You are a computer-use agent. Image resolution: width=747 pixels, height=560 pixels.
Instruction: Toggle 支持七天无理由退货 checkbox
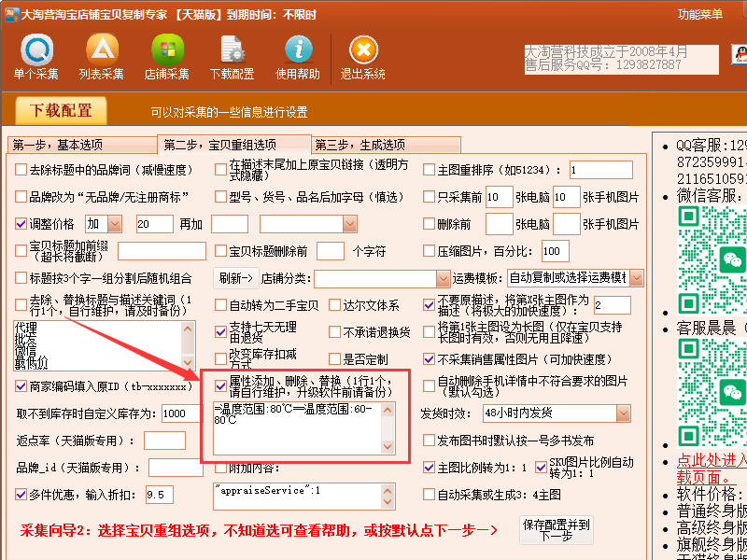tap(220, 332)
